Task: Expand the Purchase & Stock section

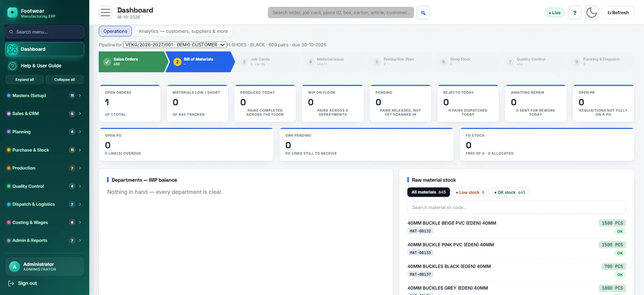Action: click(44, 150)
